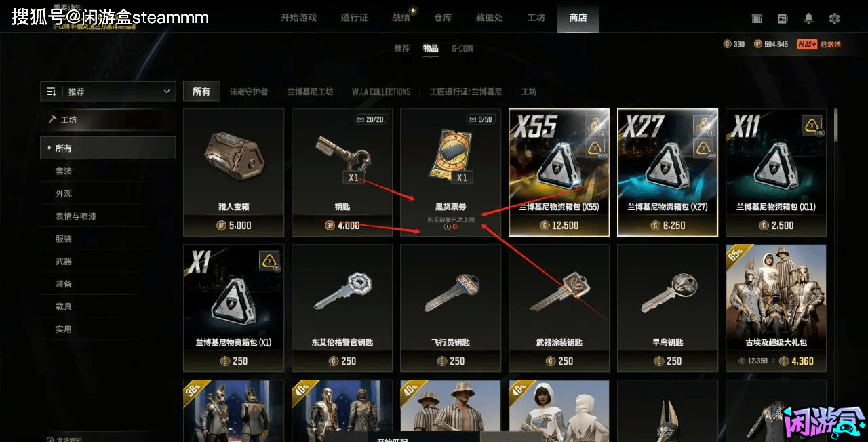This screenshot has height=442, width=868.
Task: Click the G-Coin balance icon showing 330
Action: [728, 44]
